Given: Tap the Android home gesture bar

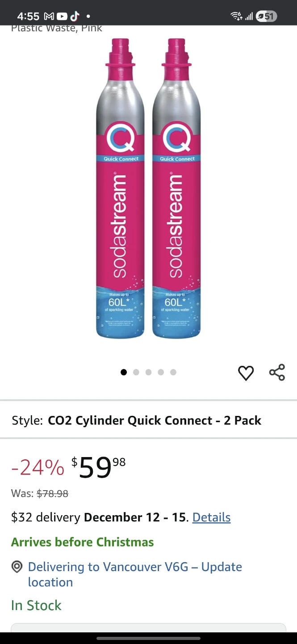Looking at the screenshot, I should pyautogui.click(x=148, y=638).
